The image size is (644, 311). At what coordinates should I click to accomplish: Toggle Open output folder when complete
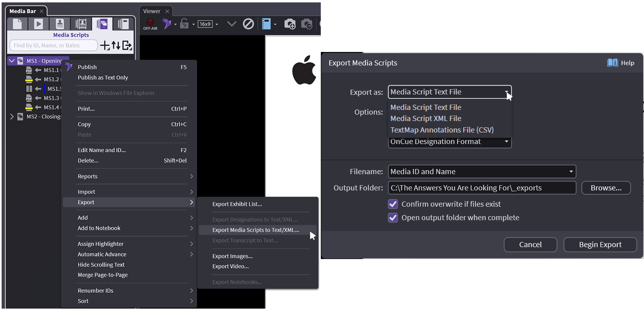click(x=393, y=218)
